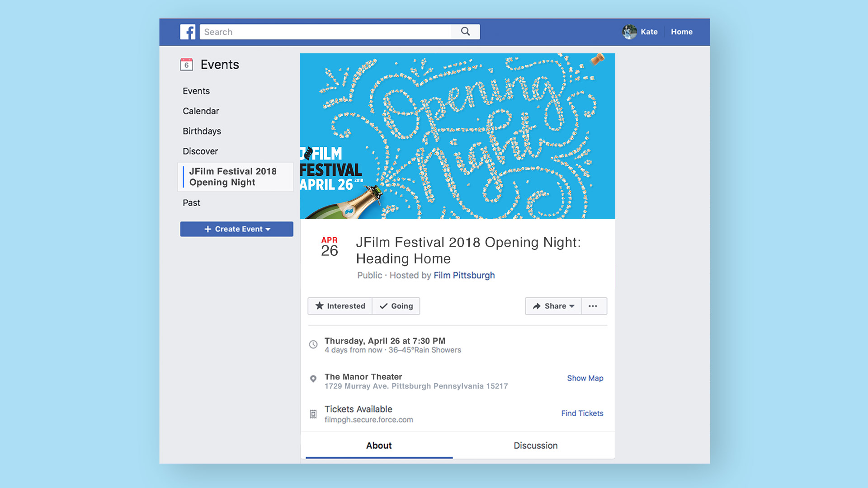Go to Home in top bar

pos(681,32)
